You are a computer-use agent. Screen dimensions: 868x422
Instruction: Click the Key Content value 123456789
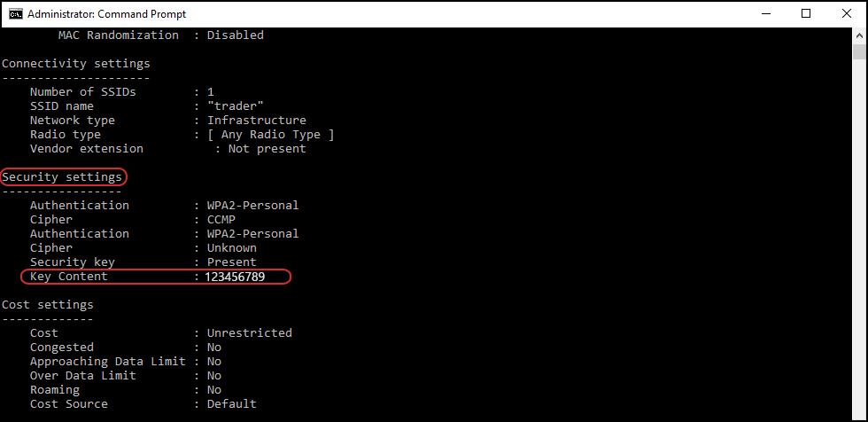pos(235,277)
